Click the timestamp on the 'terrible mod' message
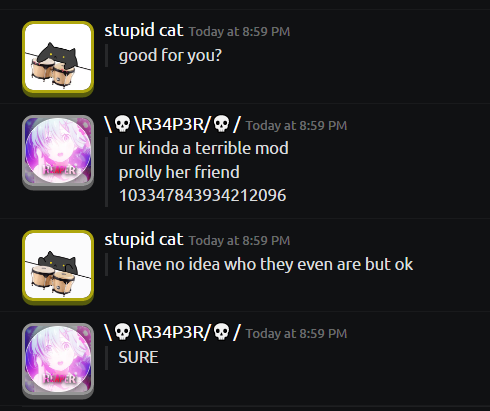The image size is (490, 411). [x=296, y=126]
